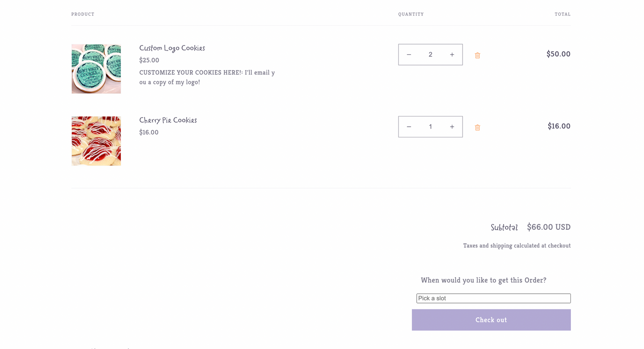Remove Custom Logo Cookies with trash icon
The width and height of the screenshot is (644, 349).
click(477, 55)
